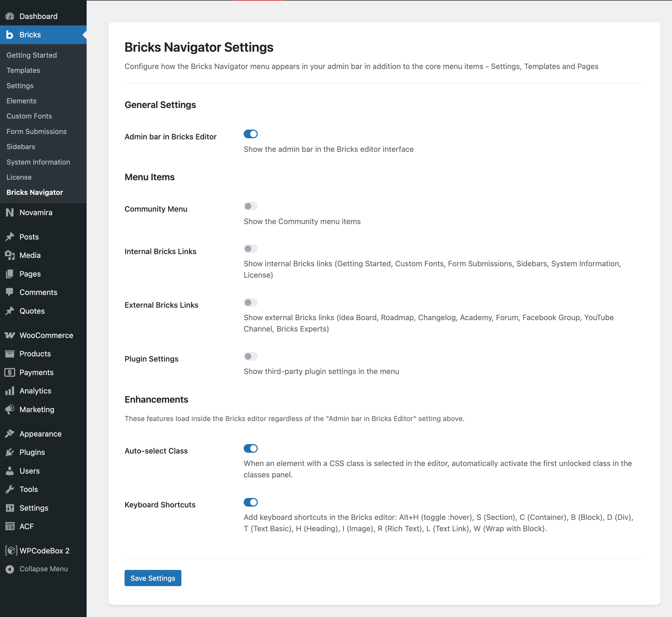The height and width of the screenshot is (617, 672).
Task: Turn on Internal Bricks Links toggle
Action: tap(250, 249)
